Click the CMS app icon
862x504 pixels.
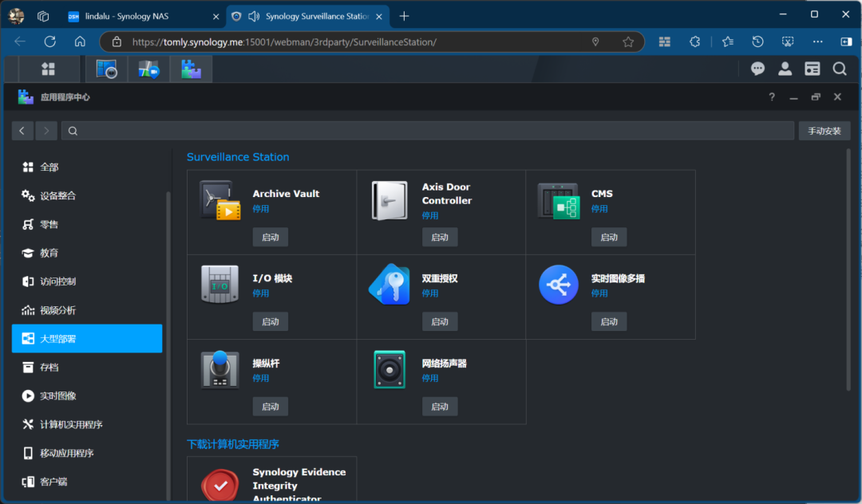pos(559,201)
